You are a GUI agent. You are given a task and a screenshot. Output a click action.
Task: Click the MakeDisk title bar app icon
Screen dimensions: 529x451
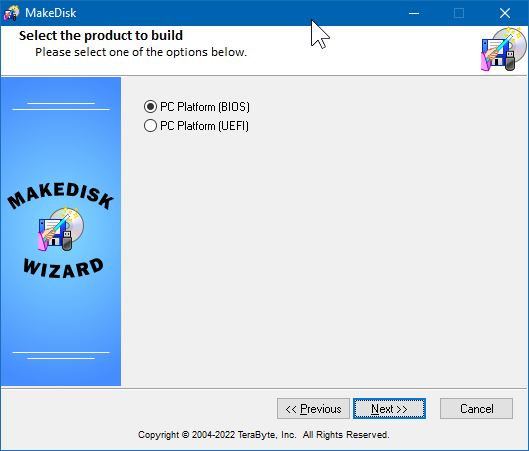(x=11, y=13)
